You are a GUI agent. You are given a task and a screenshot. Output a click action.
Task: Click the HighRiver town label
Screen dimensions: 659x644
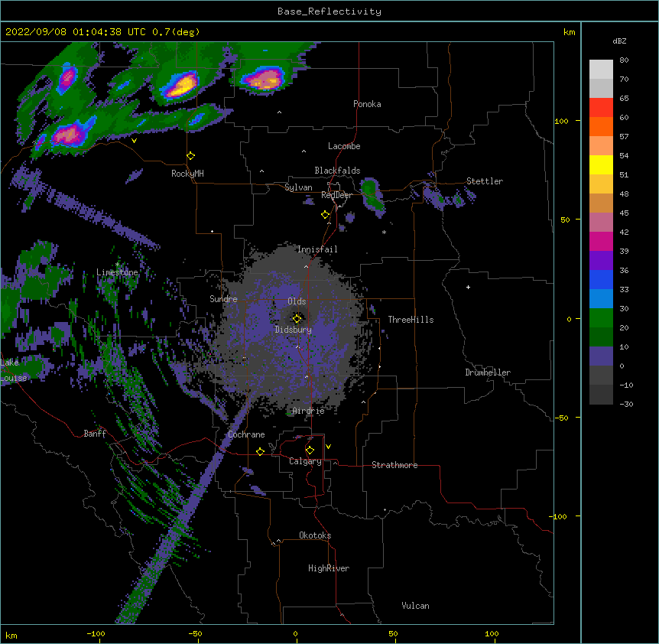tap(329, 568)
